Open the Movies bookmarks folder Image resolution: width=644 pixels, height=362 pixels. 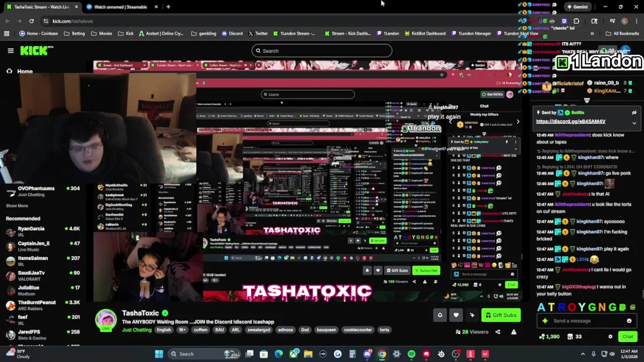pyautogui.click(x=102, y=34)
